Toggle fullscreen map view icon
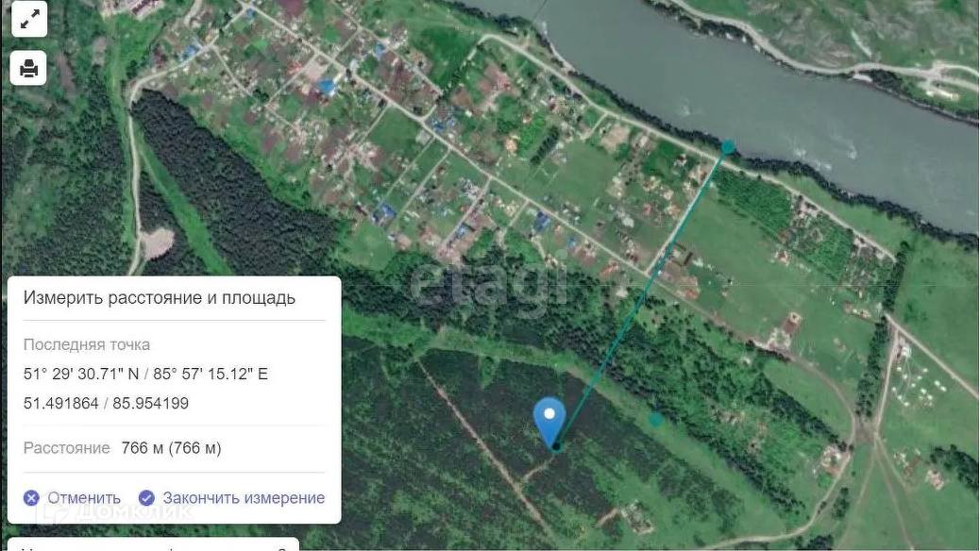Viewport: 980px width, 551px height. coord(28,20)
